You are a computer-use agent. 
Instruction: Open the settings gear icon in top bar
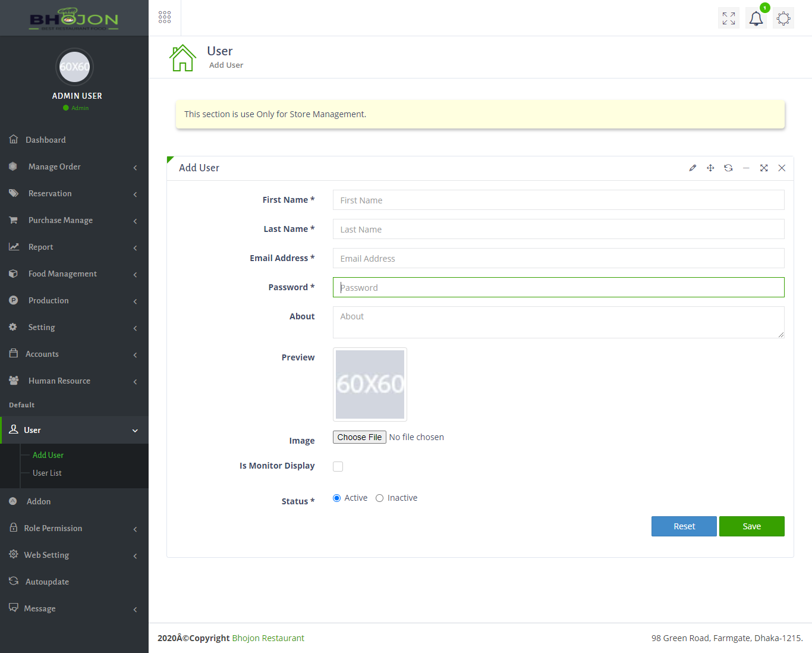pyautogui.click(x=783, y=18)
